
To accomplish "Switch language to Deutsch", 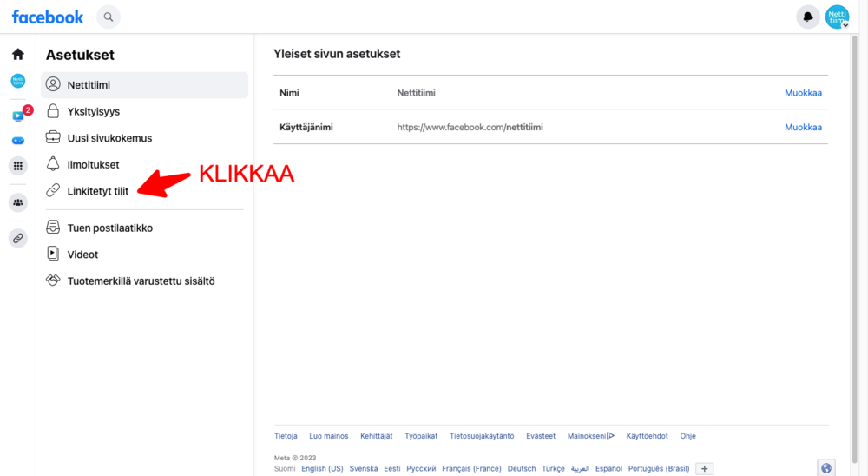I will 522,469.
